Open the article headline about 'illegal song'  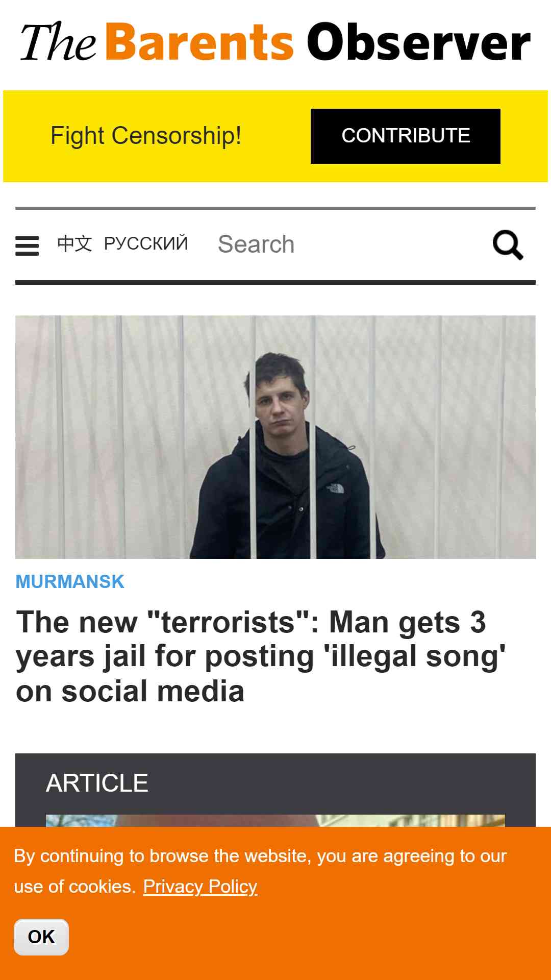click(261, 656)
